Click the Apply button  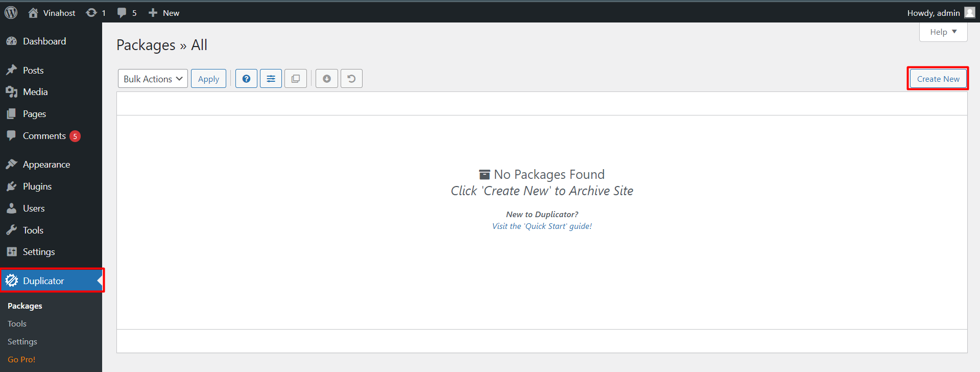(x=208, y=79)
